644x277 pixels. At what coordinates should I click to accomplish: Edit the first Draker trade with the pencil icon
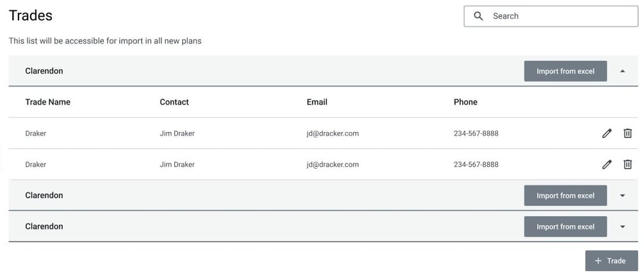(x=607, y=133)
